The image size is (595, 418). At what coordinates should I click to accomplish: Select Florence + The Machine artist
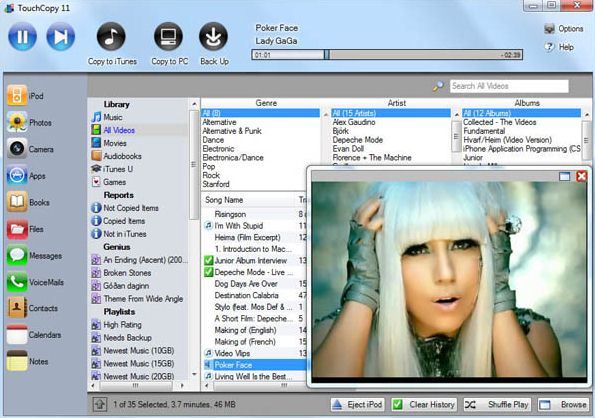coord(372,157)
